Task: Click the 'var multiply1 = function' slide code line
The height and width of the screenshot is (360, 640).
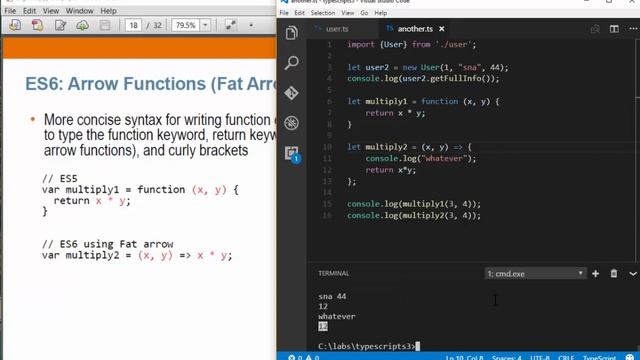Action: coord(140,190)
